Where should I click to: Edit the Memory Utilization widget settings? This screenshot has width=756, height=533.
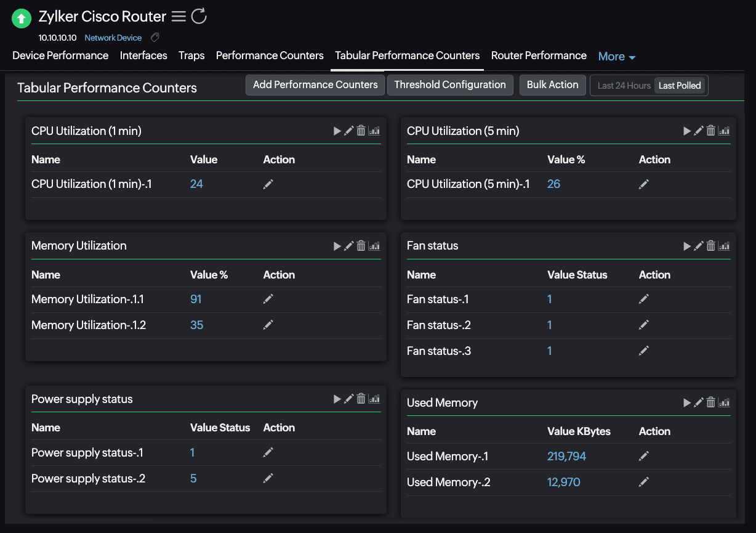(348, 245)
